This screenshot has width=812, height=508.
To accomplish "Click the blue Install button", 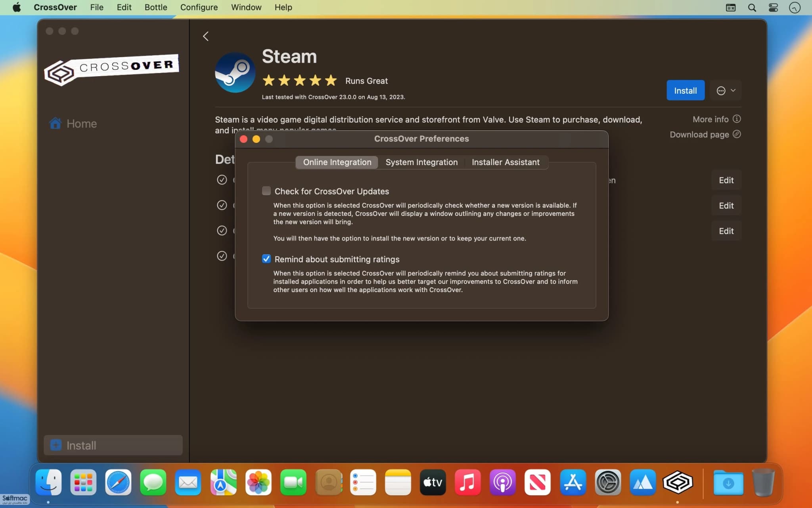I will 685,90.
